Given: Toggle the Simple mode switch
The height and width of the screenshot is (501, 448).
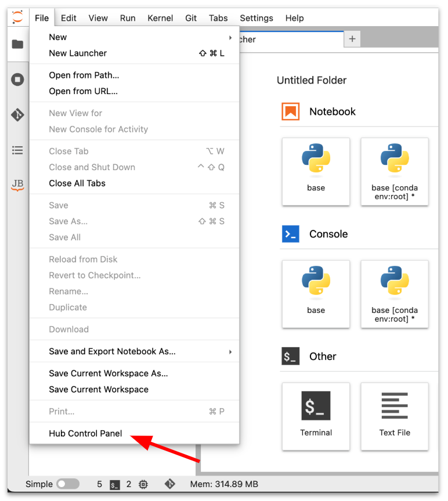Looking at the screenshot, I should (68, 484).
